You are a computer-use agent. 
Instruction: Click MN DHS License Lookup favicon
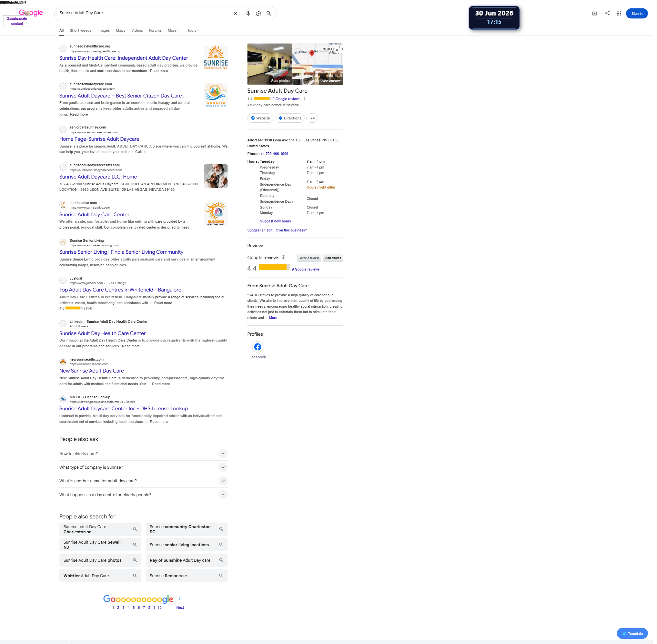click(63, 399)
